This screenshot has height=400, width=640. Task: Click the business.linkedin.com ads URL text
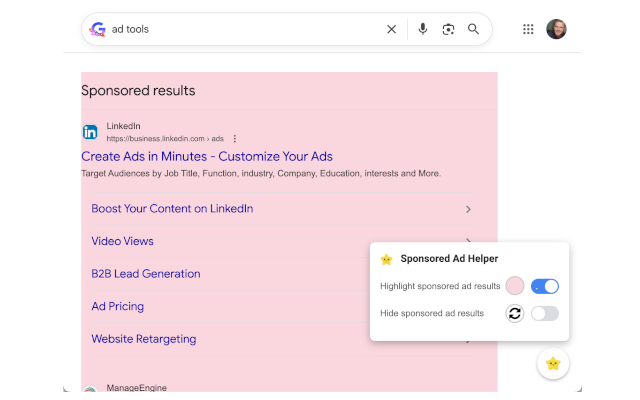coord(165,139)
